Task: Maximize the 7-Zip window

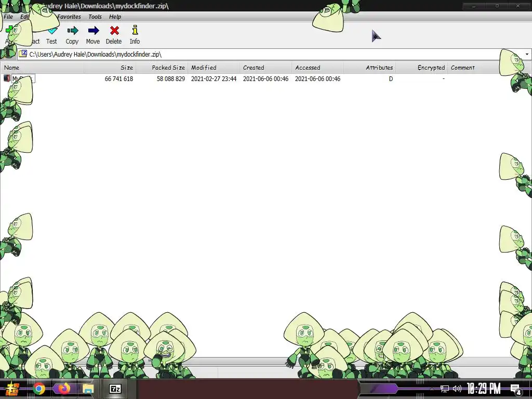Action: (x=497, y=6)
